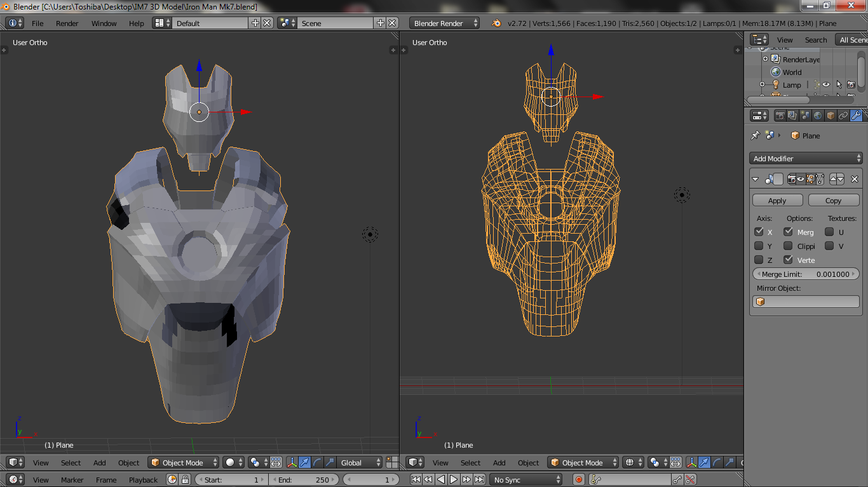Toggle the X axis mirror checkbox

pyautogui.click(x=759, y=232)
